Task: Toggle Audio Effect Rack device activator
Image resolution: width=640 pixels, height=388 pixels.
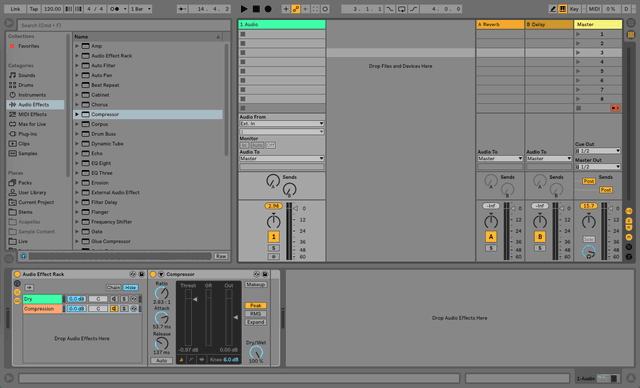Action: [18, 274]
